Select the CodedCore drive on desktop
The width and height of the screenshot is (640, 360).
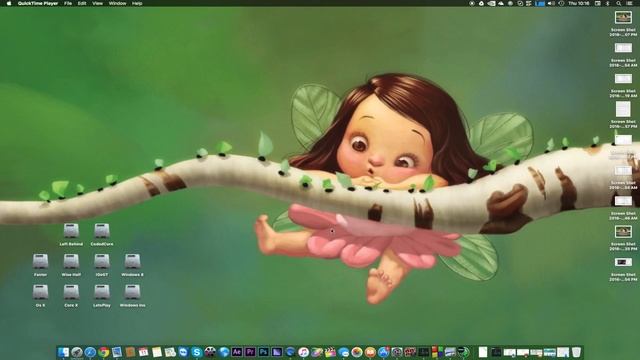click(102, 231)
